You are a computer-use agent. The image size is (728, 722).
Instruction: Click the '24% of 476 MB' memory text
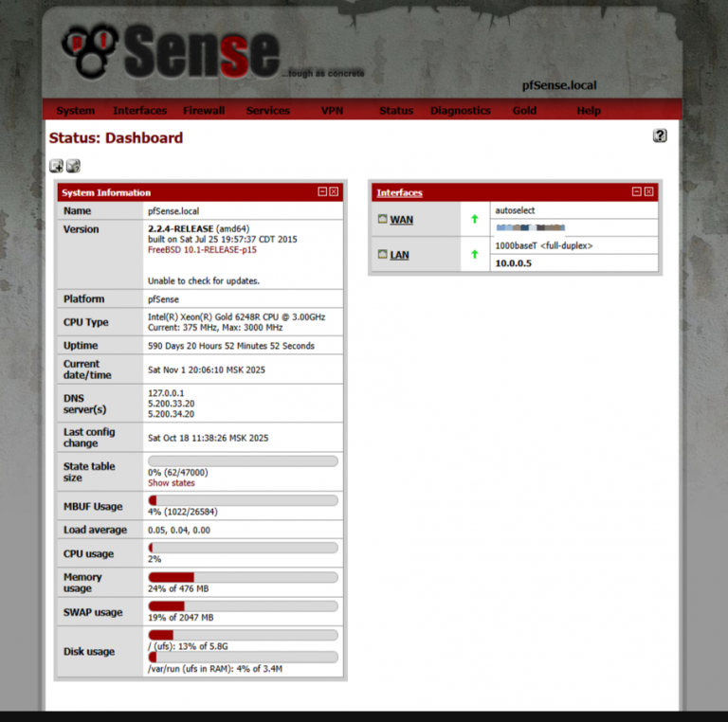click(x=178, y=588)
